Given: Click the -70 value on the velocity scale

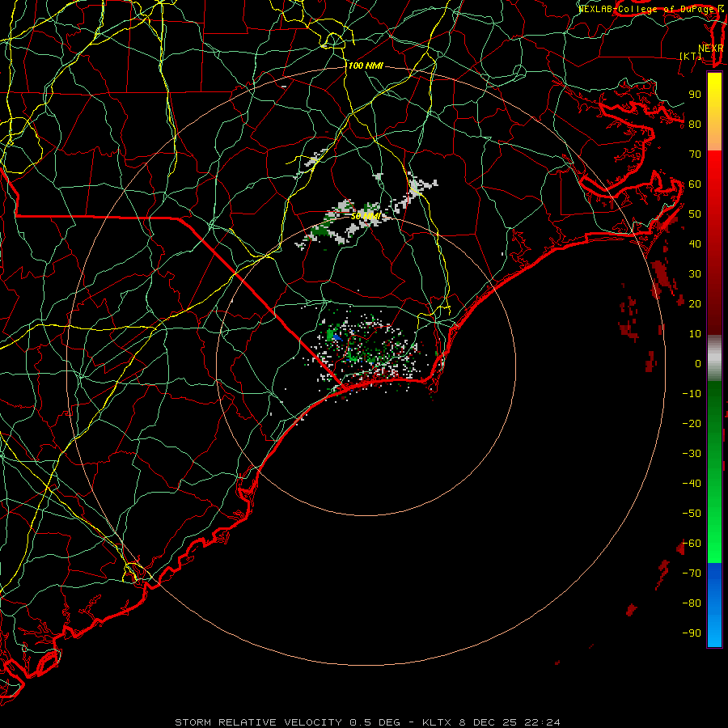Looking at the screenshot, I should point(692,574).
